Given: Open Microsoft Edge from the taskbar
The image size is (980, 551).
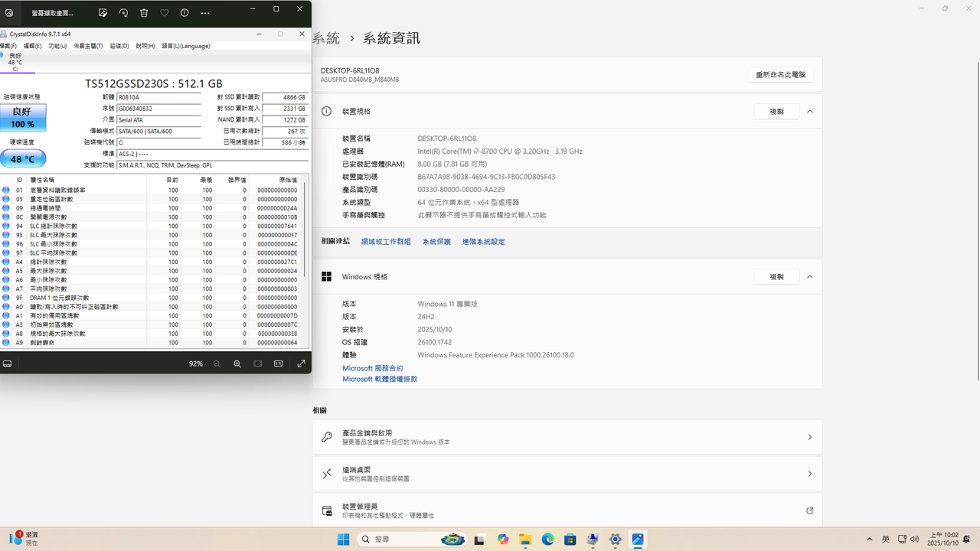Looking at the screenshot, I should tap(547, 540).
